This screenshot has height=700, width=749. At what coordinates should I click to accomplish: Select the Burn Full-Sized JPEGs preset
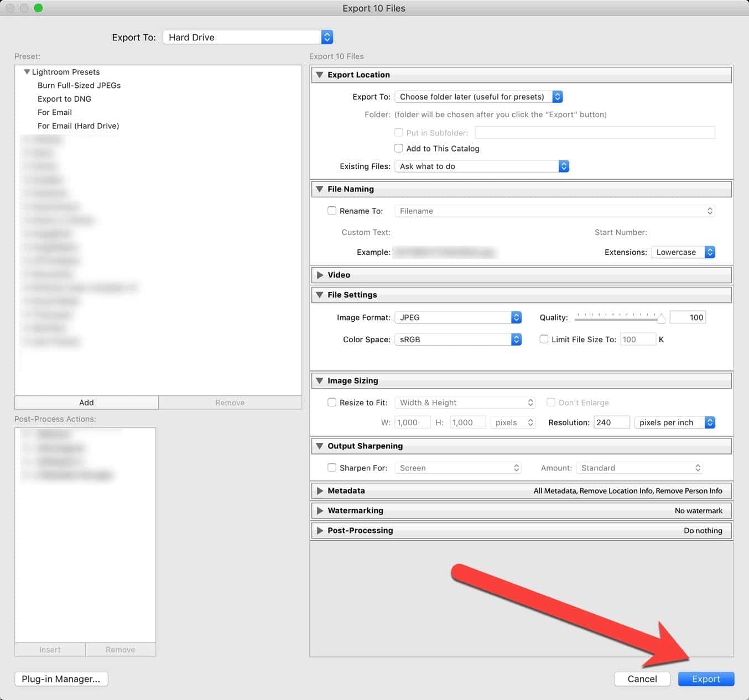(x=79, y=85)
